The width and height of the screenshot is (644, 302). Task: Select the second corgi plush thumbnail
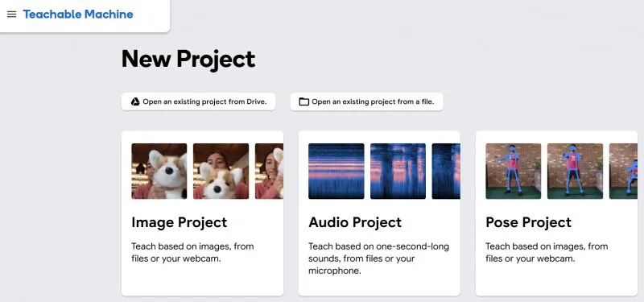pos(221,171)
